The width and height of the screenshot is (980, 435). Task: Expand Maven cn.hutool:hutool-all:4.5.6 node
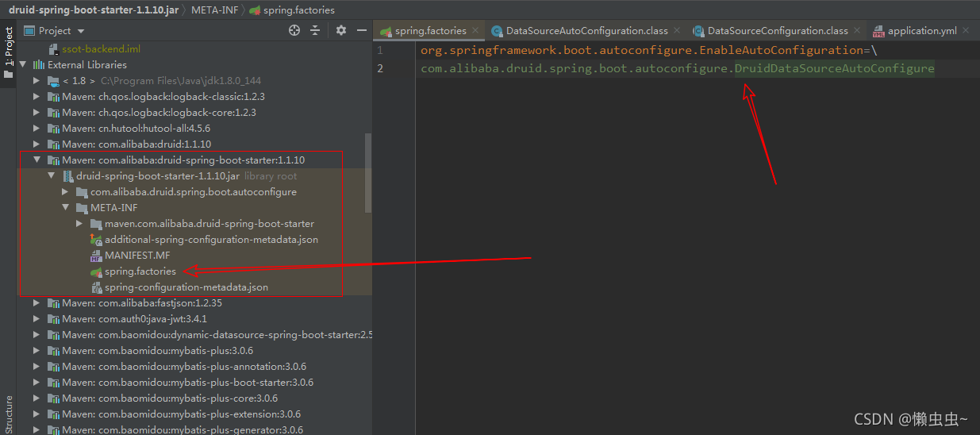(x=37, y=129)
